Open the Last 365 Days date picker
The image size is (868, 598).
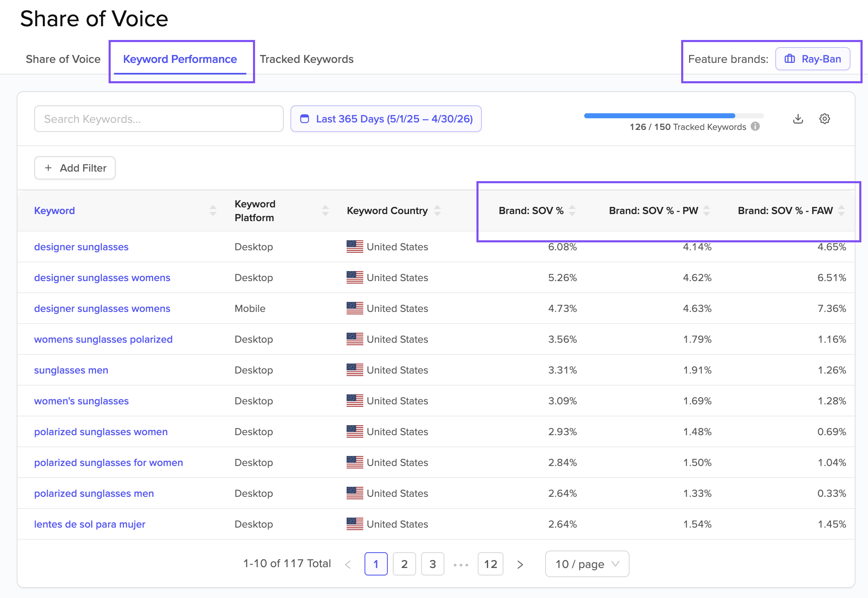coord(386,119)
